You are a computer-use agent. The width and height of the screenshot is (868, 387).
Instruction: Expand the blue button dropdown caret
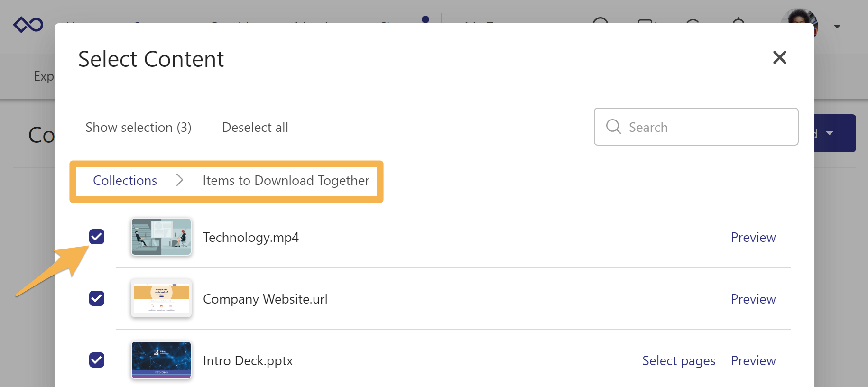pos(830,133)
